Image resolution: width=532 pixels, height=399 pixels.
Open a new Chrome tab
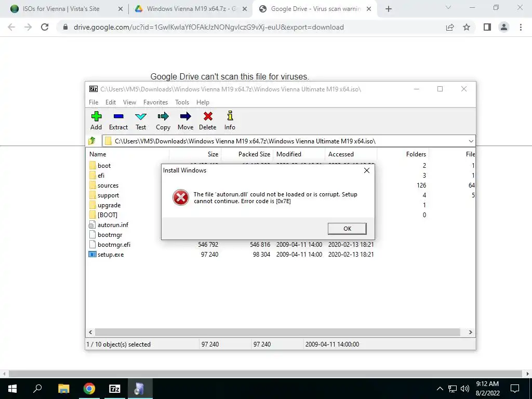tap(389, 9)
